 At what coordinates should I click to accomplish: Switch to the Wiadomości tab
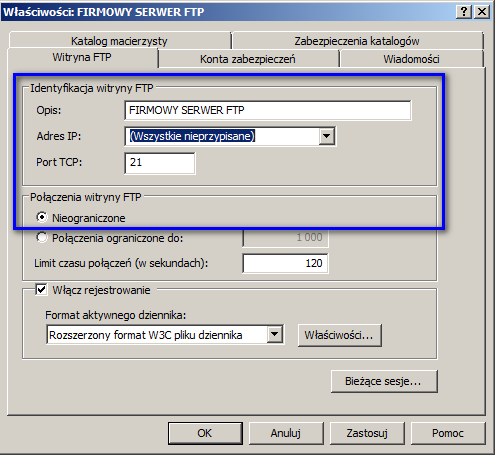pyautogui.click(x=411, y=59)
